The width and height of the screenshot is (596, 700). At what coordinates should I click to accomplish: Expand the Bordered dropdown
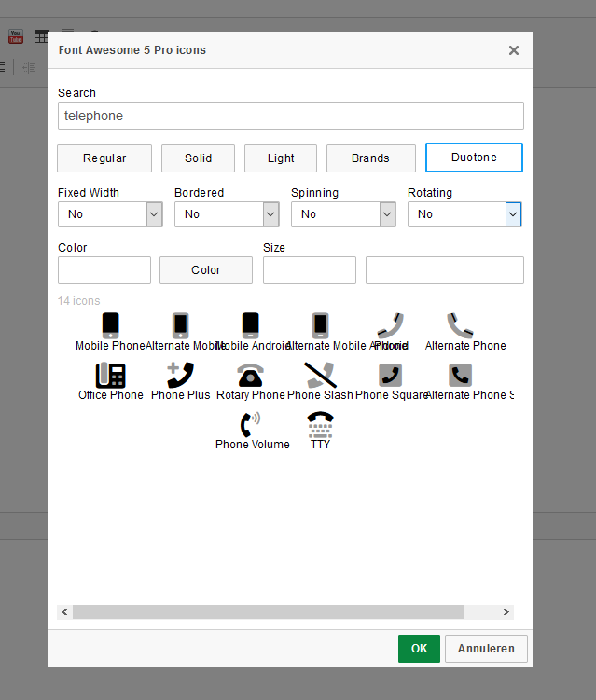(x=227, y=214)
